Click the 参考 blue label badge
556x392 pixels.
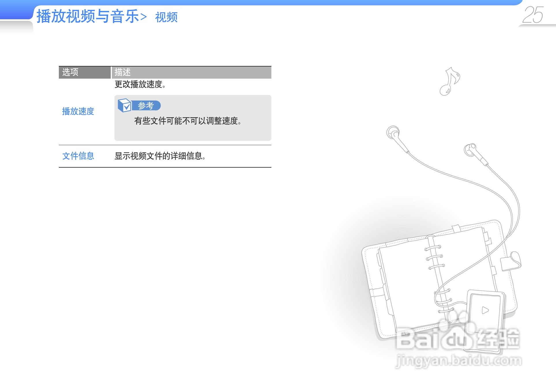point(146,105)
